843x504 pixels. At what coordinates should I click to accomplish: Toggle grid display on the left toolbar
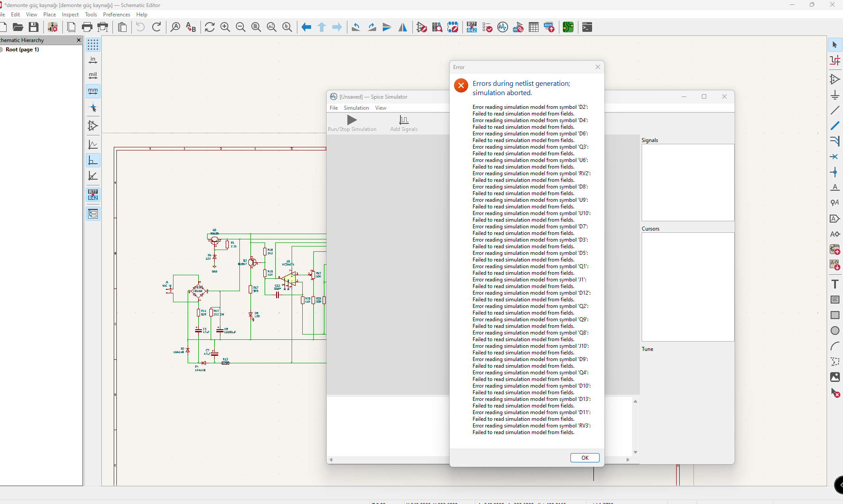pyautogui.click(x=93, y=45)
